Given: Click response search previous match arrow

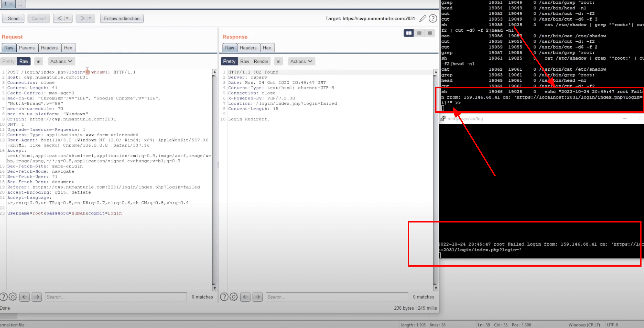Looking at the screenshot, I should [x=246, y=297].
